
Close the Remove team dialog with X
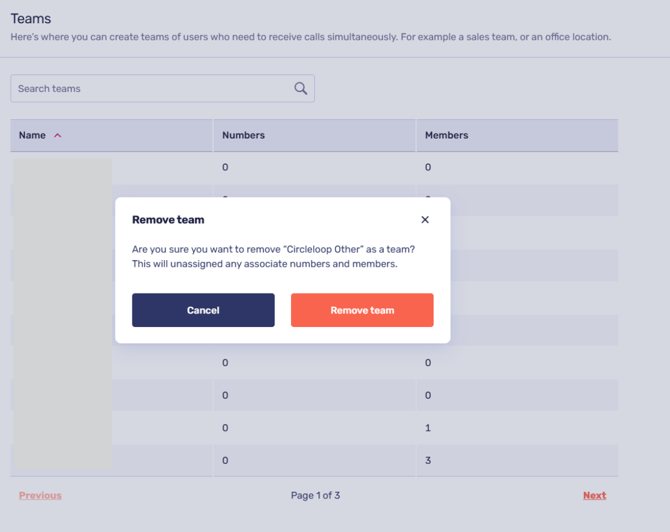(x=425, y=220)
